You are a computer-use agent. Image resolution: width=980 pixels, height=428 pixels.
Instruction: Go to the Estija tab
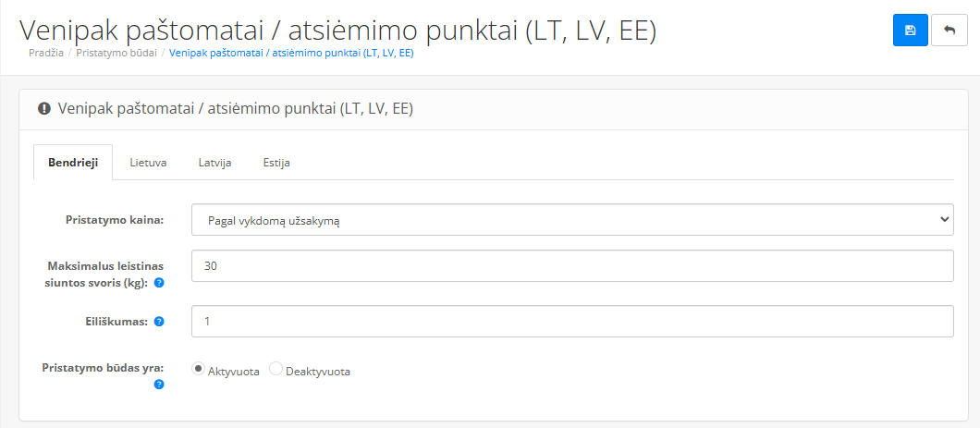pyautogui.click(x=276, y=163)
